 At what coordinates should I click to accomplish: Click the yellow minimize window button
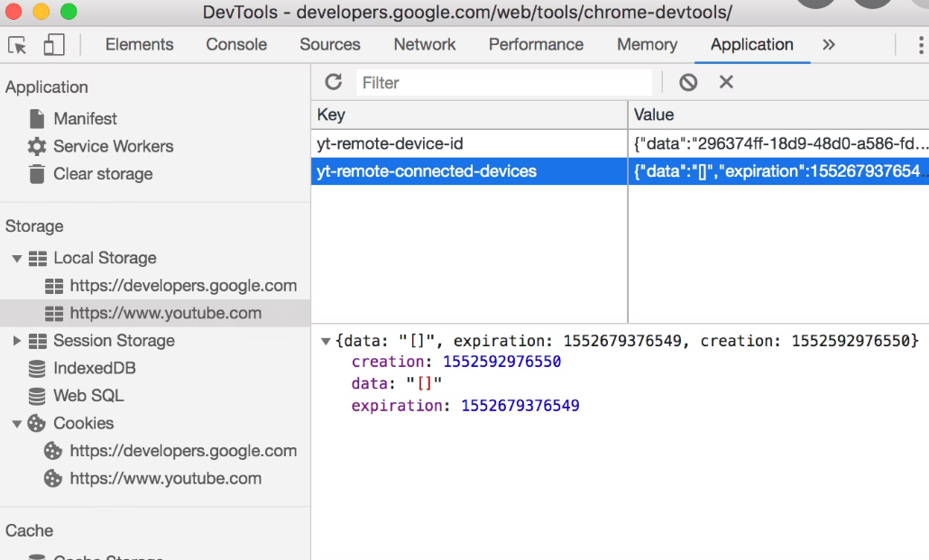click(41, 11)
